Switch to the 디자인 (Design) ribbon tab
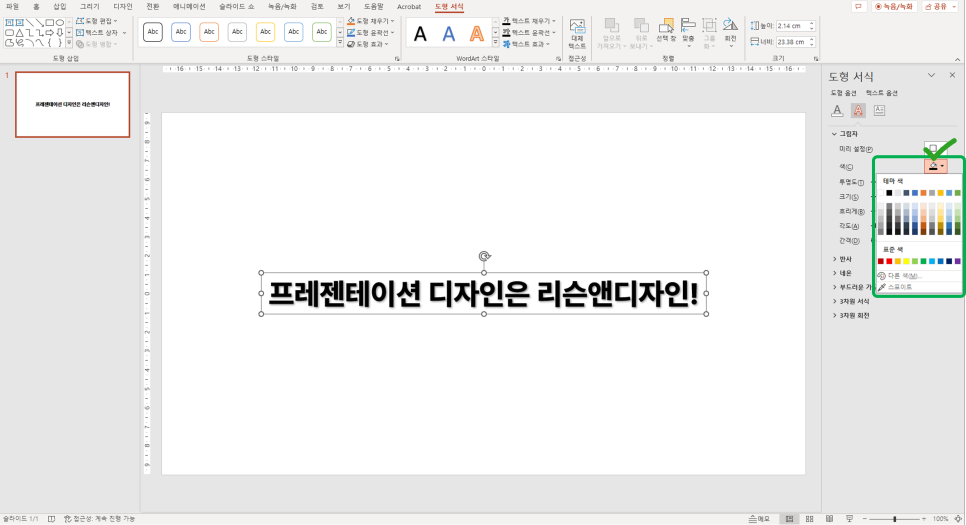Viewport: 966px width, 525px height. pos(123,7)
